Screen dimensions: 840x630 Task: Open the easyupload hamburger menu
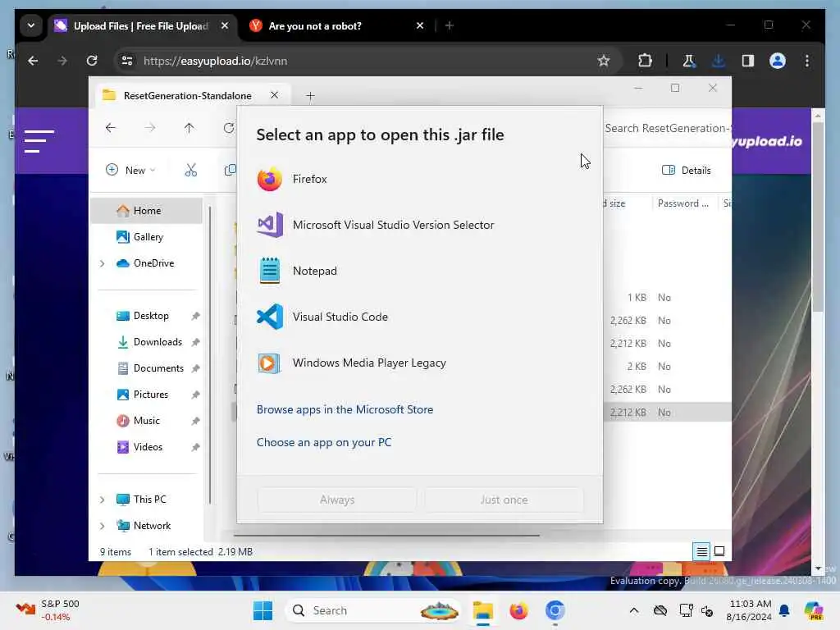coord(39,141)
